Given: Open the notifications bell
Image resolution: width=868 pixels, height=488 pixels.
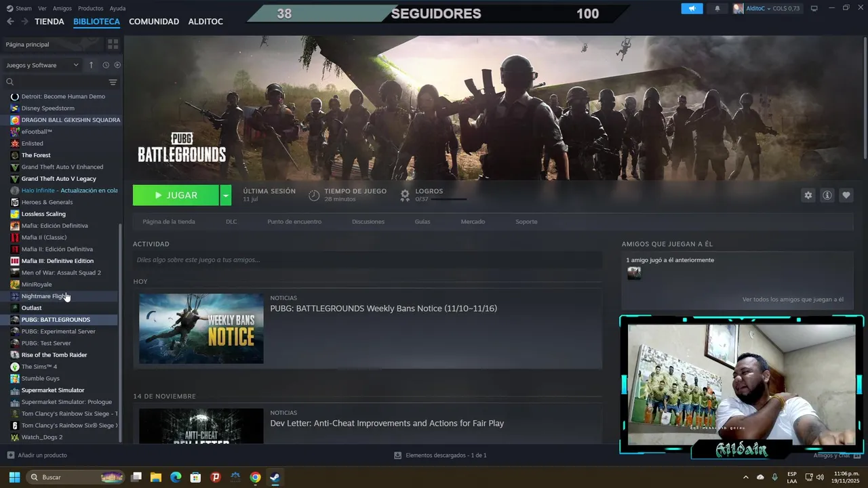Looking at the screenshot, I should coord(717,8).
